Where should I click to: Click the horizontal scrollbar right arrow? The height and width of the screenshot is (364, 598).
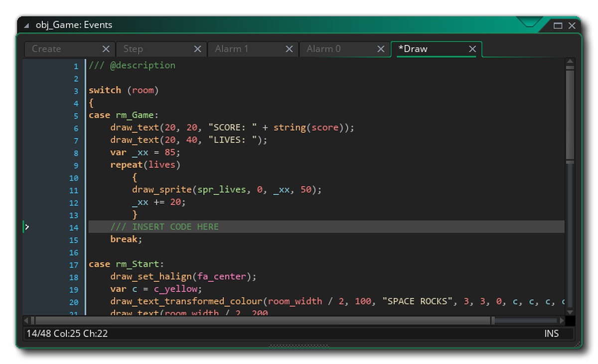tap(562, 321)
